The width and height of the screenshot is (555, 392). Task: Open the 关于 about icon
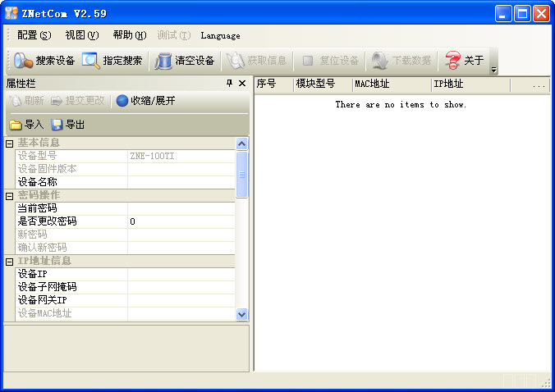tap(453, 61)
